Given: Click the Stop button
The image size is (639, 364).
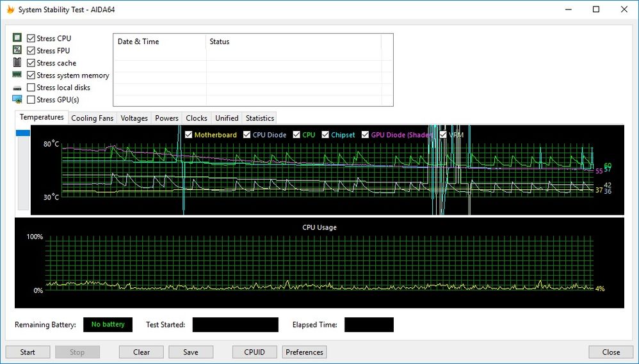Looking at the screenshot, I should [77, 352].
